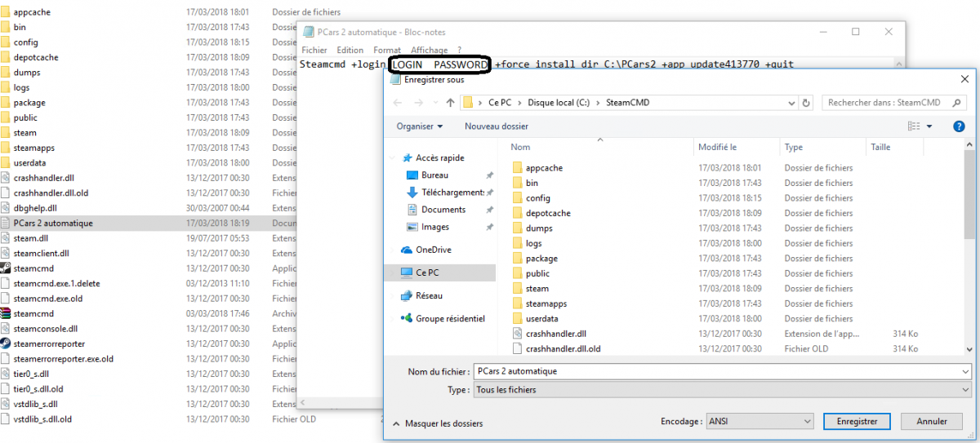Click SteamCMD in the address breadcrumb

pyautogui.click(x=627, y=104)
